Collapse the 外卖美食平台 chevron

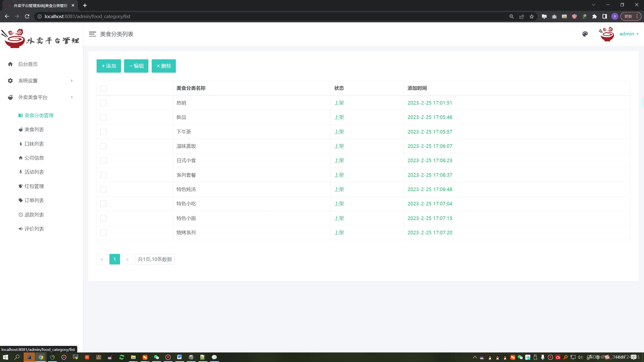tap(72, 97)
